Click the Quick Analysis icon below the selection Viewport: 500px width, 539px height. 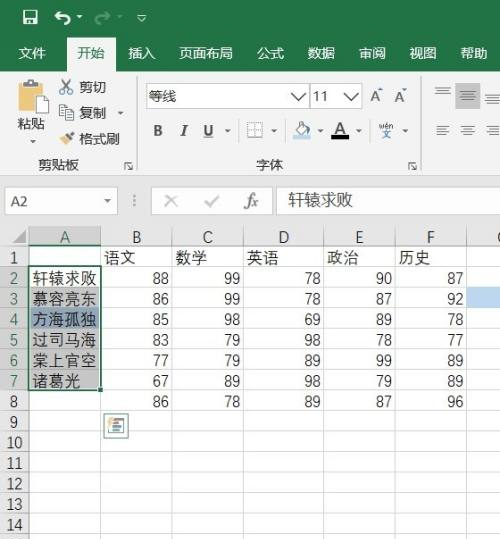click(x=116, y=426)
